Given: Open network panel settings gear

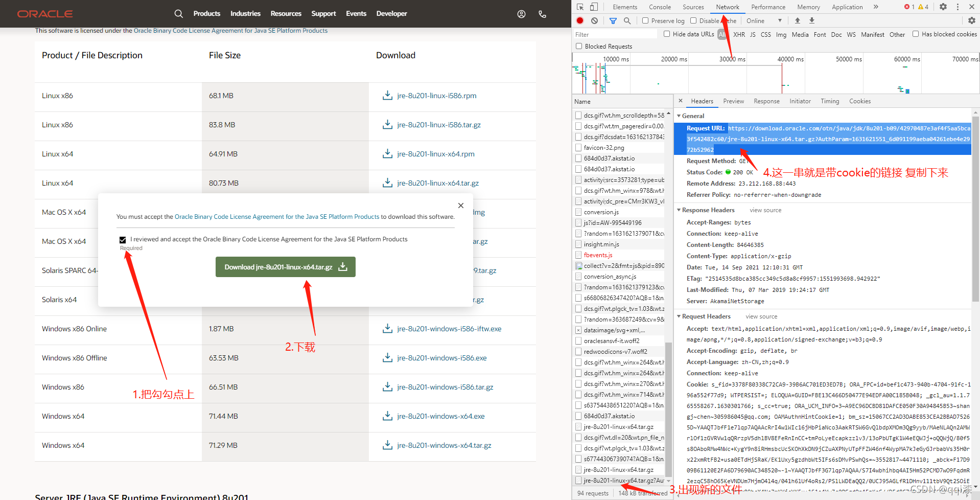Looking at the screenshot, I should point(971,20).
